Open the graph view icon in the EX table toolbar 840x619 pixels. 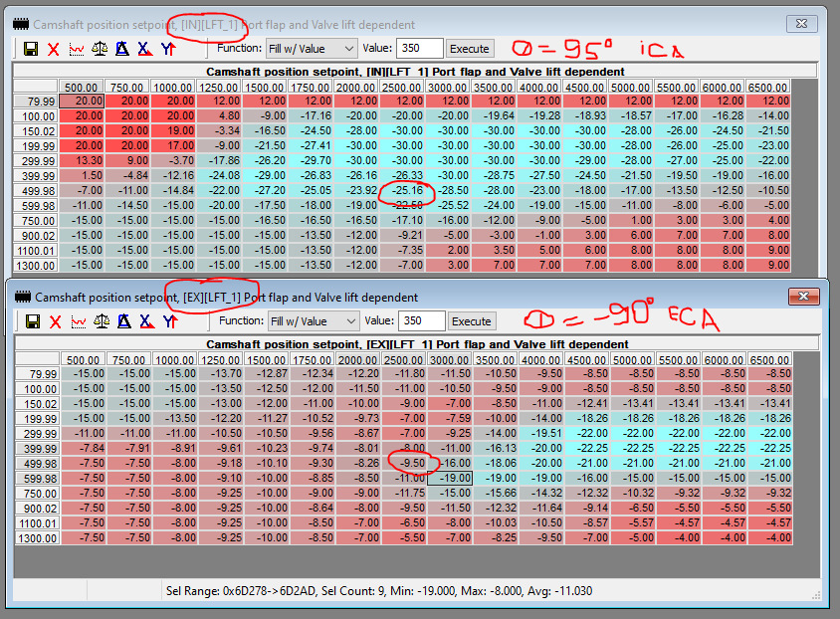78,321
